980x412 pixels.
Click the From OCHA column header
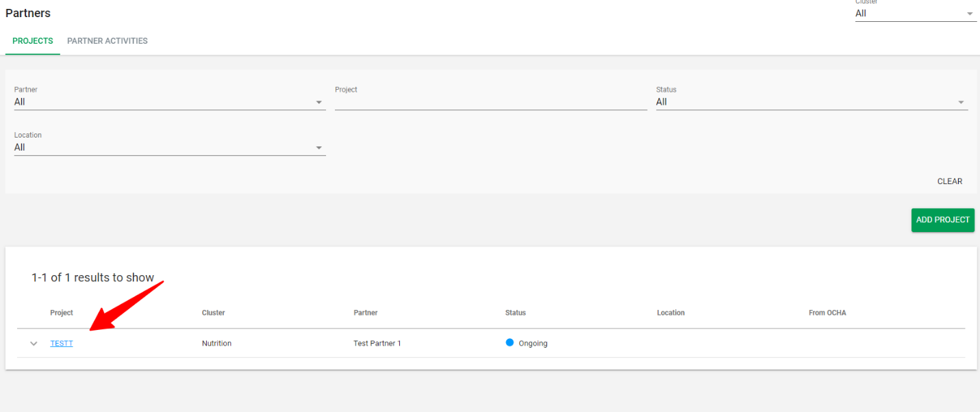pos(827,313)
